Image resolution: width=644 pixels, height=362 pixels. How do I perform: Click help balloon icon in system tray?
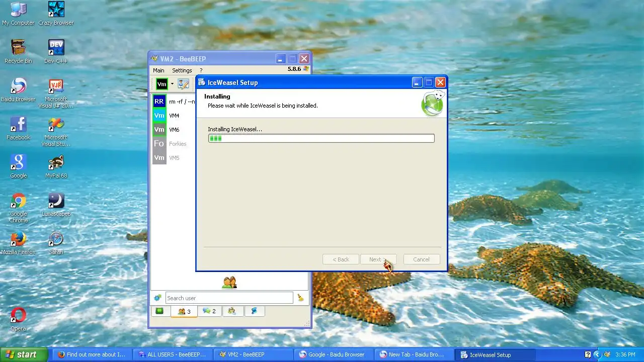click(588, 354)
